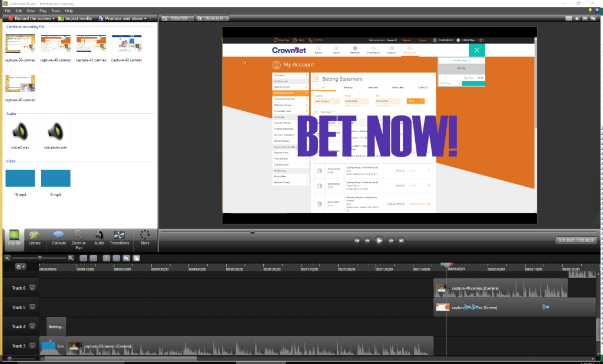The image size is (603, 364).
Task: Click the timeline zoom in magnifier
Action: (71, 258)
